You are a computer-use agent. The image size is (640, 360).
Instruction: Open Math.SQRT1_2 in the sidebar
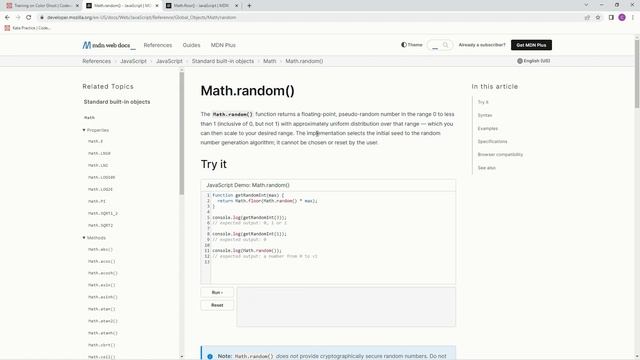103,213
